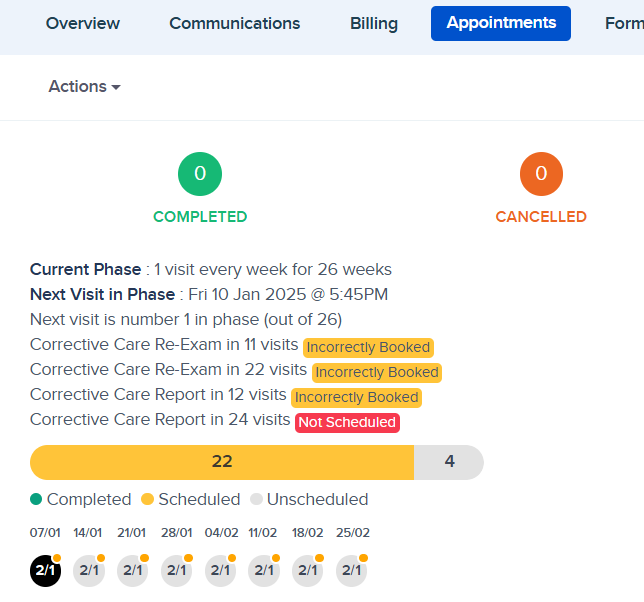
Task: Select the 04/02 visit circle
Action: pos(221,571)
